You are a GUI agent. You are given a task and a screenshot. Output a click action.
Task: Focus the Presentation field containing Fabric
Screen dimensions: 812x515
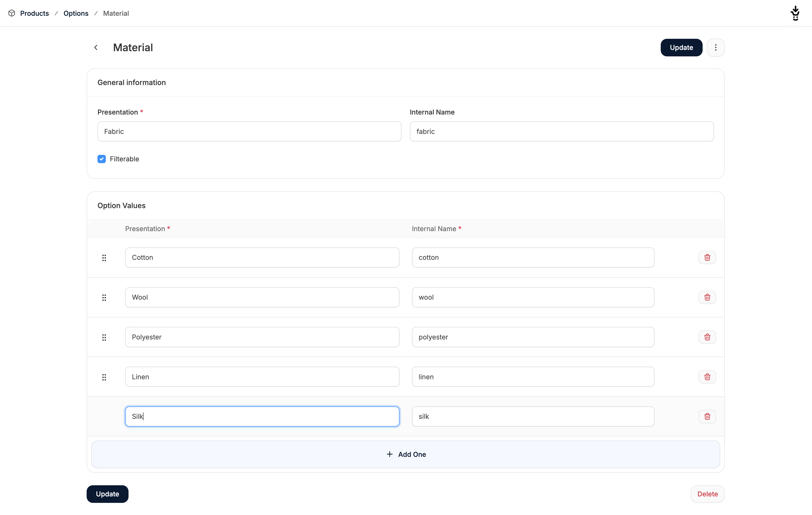(x=249, y=131)
